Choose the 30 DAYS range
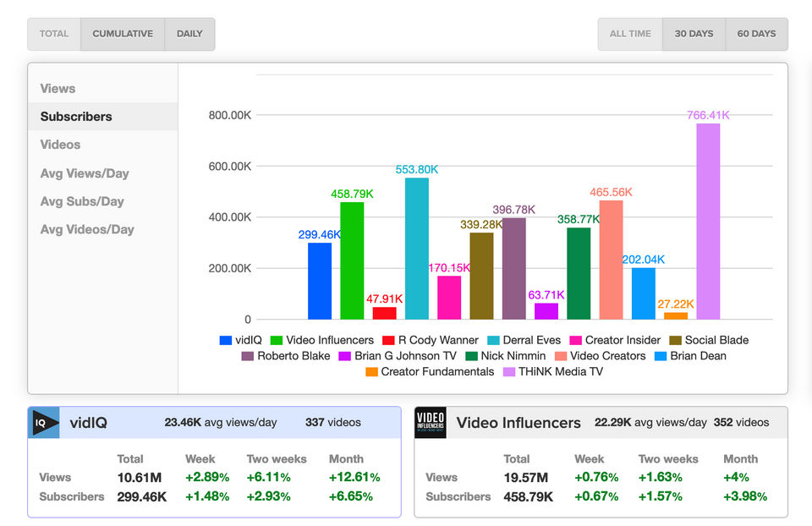Image resolution: width=812 pixels, height=526 pixels. coord(694,34)
